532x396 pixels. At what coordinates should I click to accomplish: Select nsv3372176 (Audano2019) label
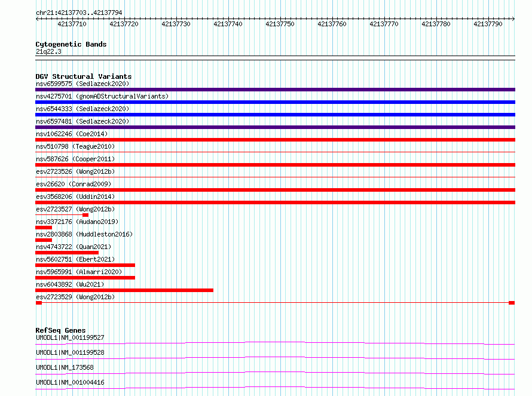[x=77, y=222]
